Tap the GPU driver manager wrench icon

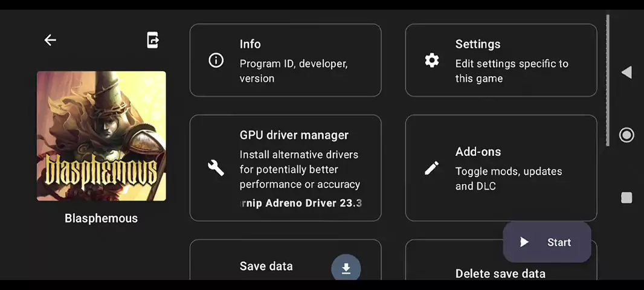pos(216,168)
